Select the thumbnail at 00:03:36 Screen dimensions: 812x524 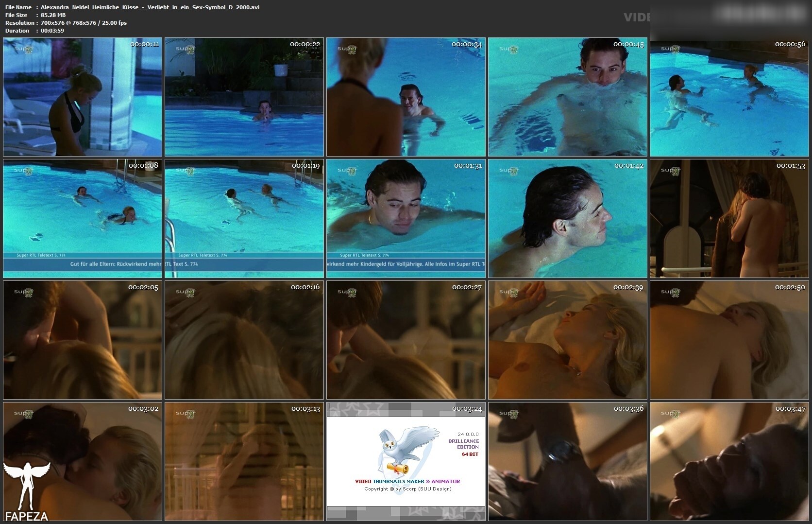[568, 462]
